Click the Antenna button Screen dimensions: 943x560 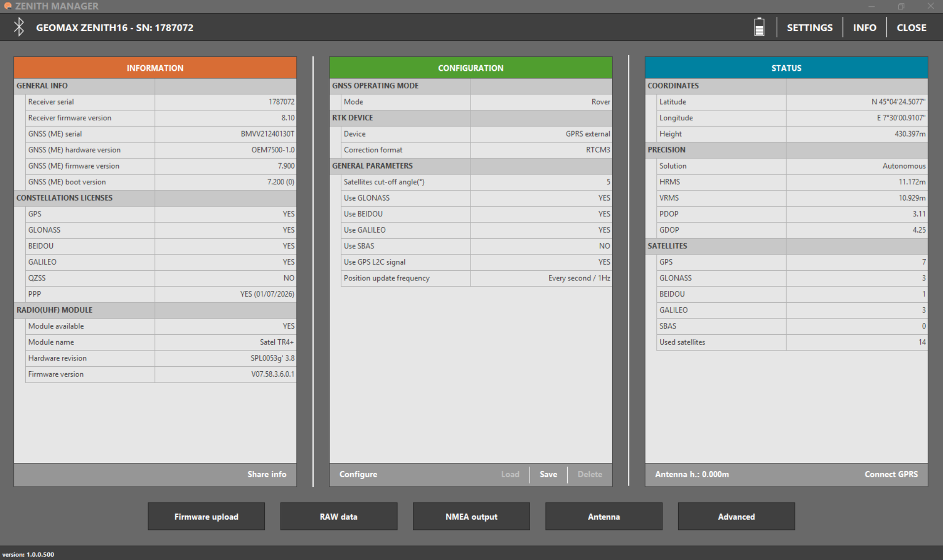[604, 517]
